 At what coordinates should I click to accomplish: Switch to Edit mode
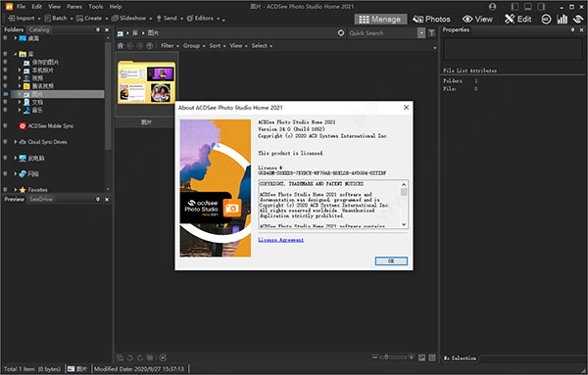[518, 20]
